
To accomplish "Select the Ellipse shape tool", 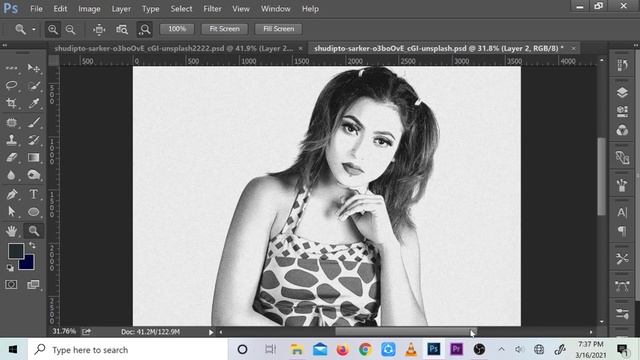I will pyautogui.click(x=33, y=212).
